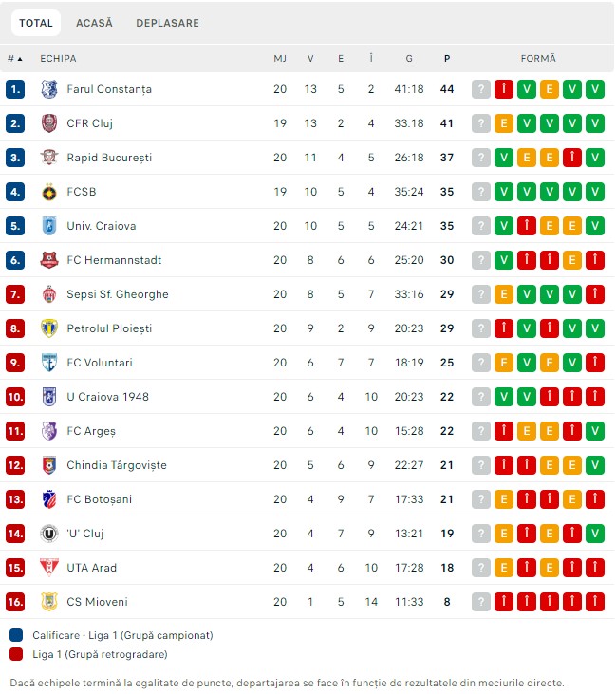Click the Petrolul Ploiești crest icon
This screenshot has width=616, height=694.
pyautogui.click(x=49, y=328)
